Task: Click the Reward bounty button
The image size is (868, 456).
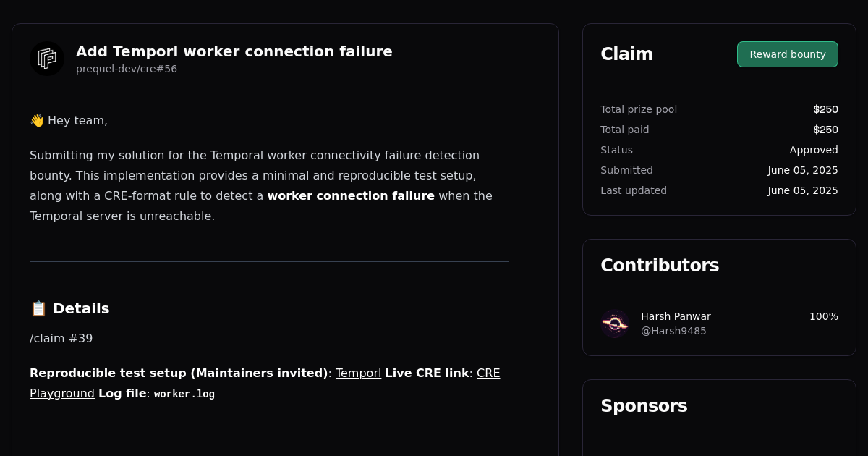Action: (788, 54)
